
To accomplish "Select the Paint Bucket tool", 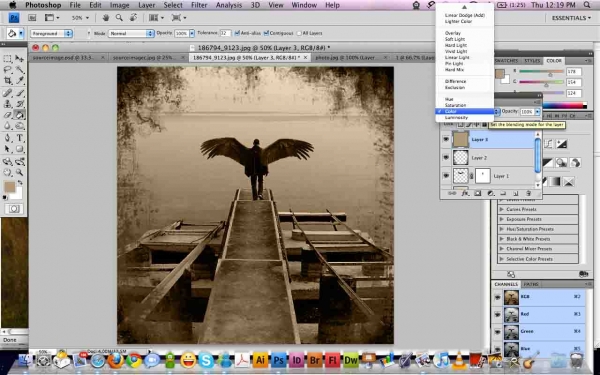I will tap(20, 115).
